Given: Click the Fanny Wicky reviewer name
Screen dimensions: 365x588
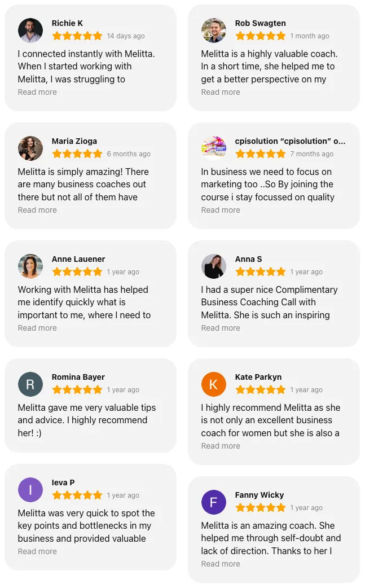Looking at the screenshot, I should [x=260, y=495].
